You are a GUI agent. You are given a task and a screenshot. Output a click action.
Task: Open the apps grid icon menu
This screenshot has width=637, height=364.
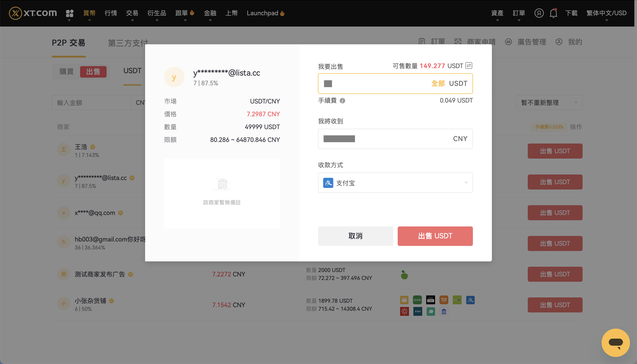69,13
